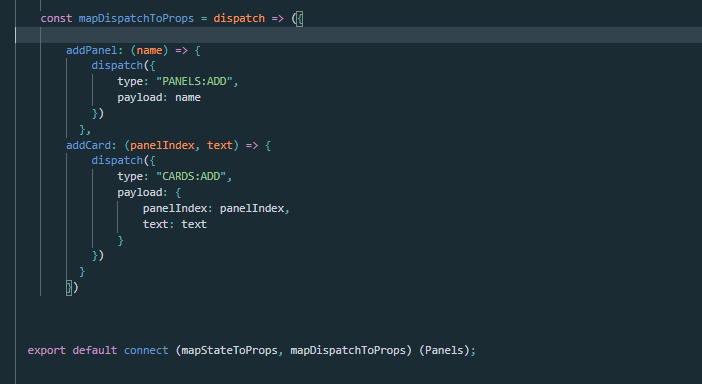
Task: Click the closing bracket pair '})' highlighted
Action: 72,287
